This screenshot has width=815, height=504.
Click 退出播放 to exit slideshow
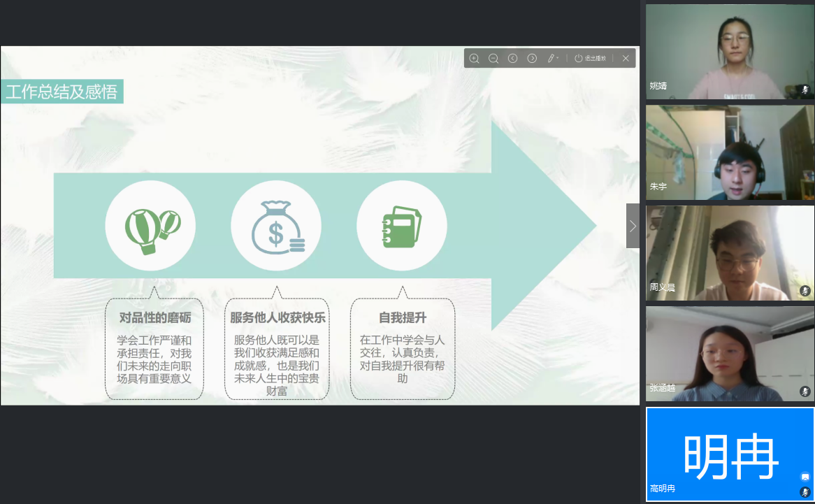[591, 59]
